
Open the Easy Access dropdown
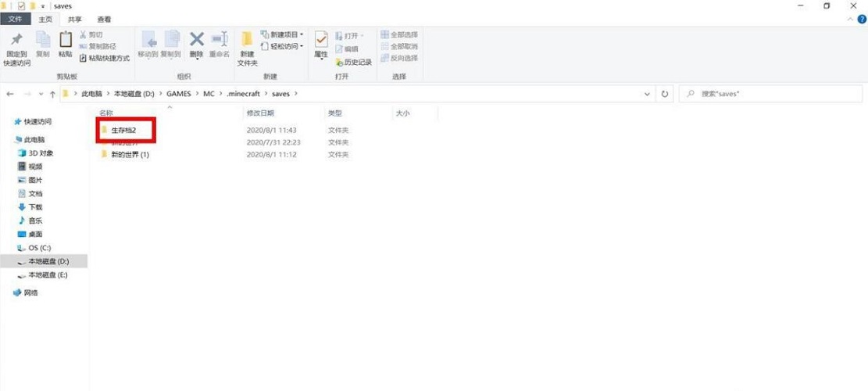pos(283,47)
